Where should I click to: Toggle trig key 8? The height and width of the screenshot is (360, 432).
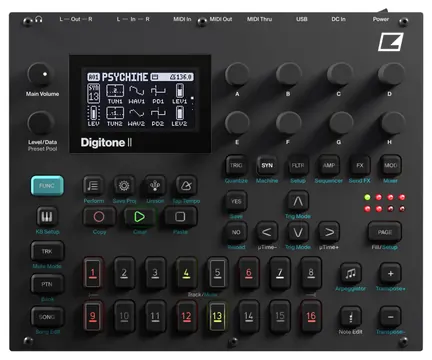pos(311,273)
